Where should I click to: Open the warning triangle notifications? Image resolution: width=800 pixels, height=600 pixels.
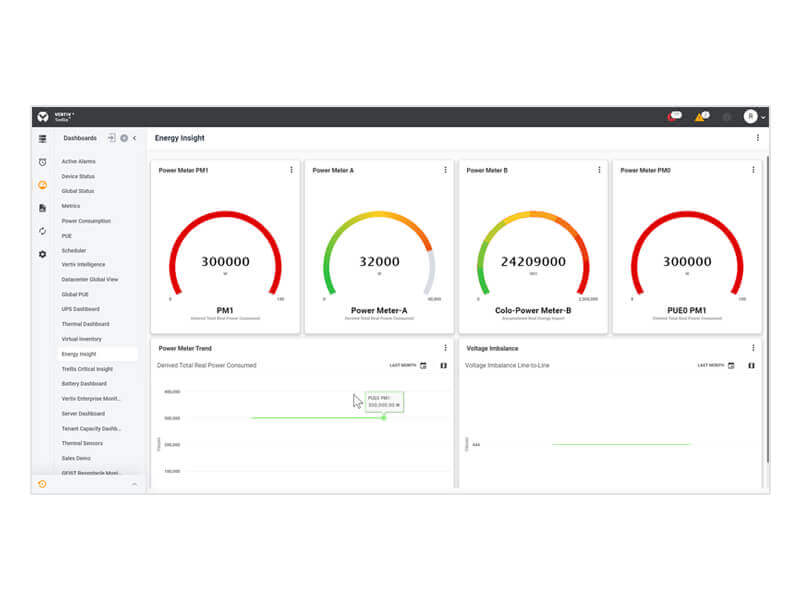[x=699, y=116]
